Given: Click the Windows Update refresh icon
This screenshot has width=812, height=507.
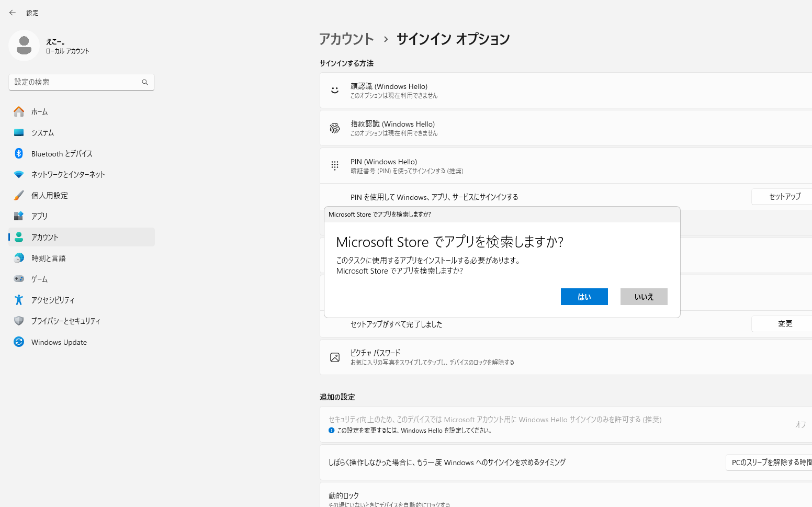Looking at the screenshot, I should [19, 342].
